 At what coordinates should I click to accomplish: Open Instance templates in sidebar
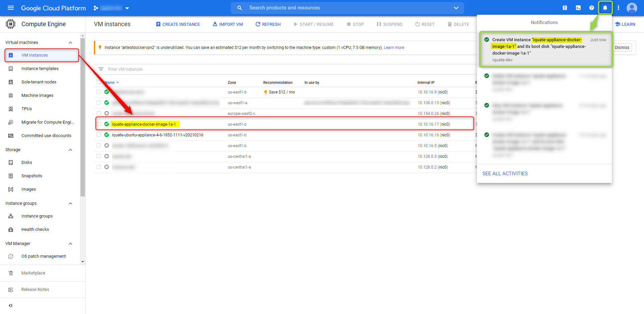tap(40, 69)
